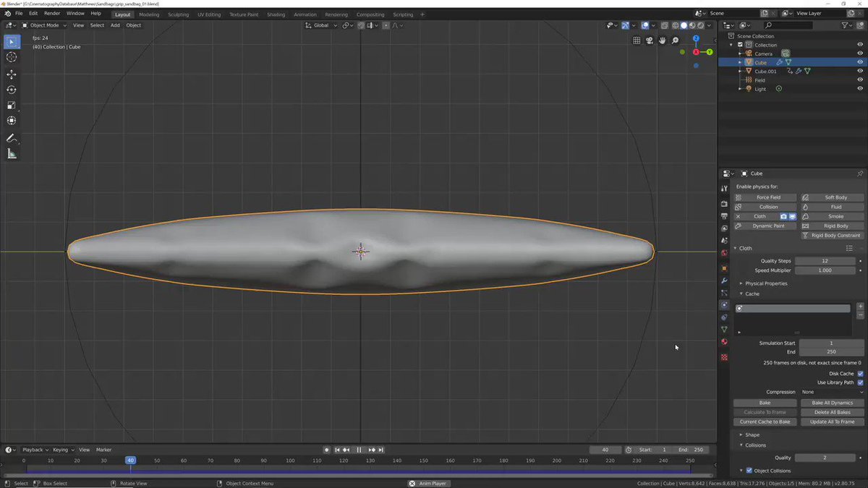Open the Particles properties tab
The width and height of the screenshot is (868, 488).
[x=724, y=293]
